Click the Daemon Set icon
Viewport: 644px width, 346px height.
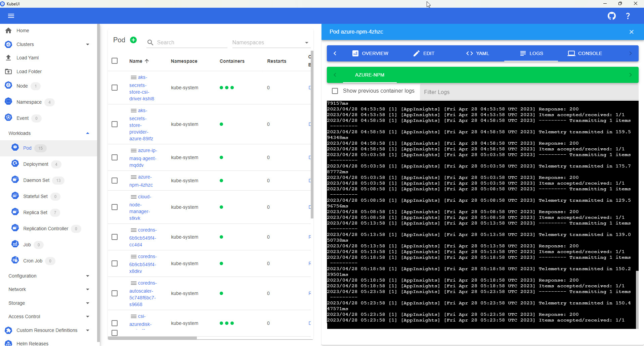(15, 180)
